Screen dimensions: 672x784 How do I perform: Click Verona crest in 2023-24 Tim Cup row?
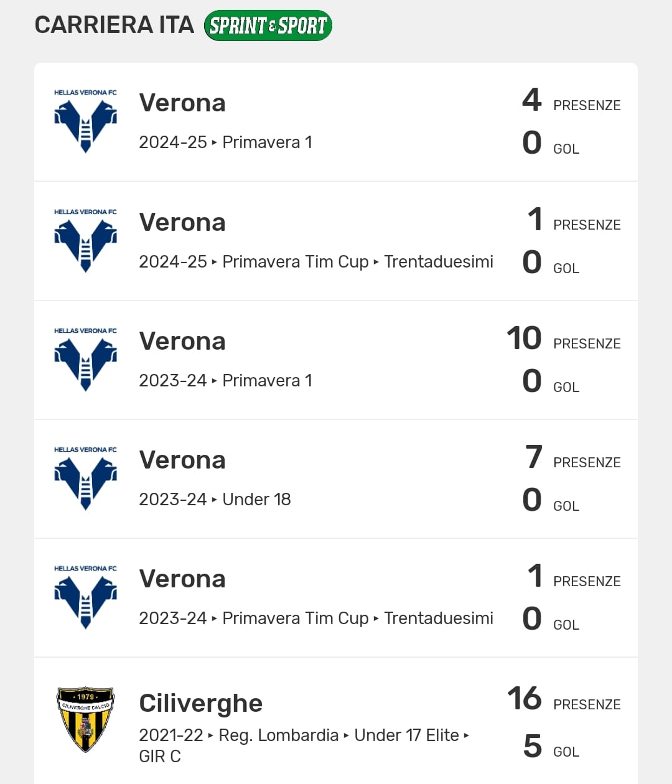click(x=85, y=598)
